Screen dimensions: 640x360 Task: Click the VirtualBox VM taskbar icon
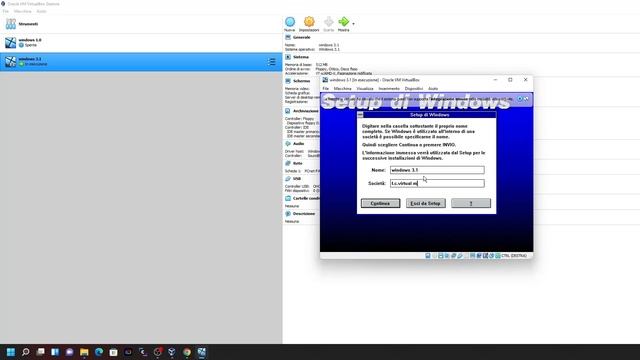click(202, 352)
